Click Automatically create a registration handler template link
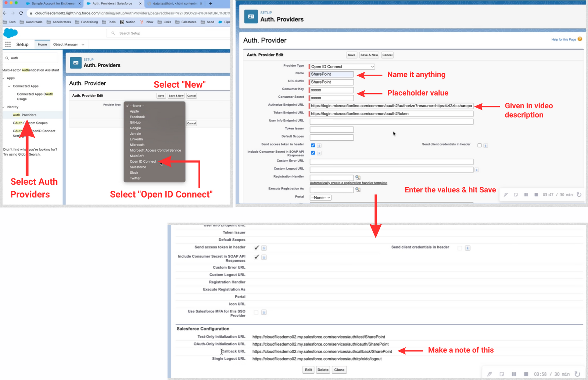Screen dimensions: 588x380 (348, 183)
